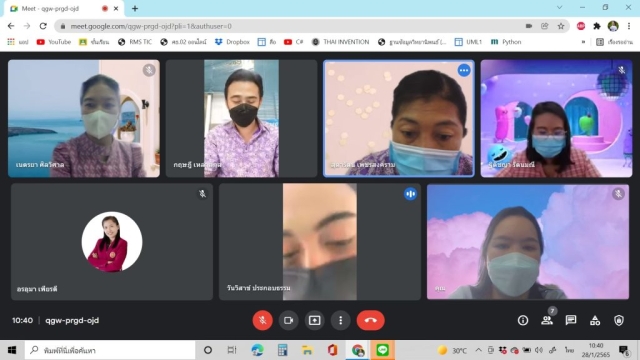Open Microsoft Office from the taskbar

point(332,350)
